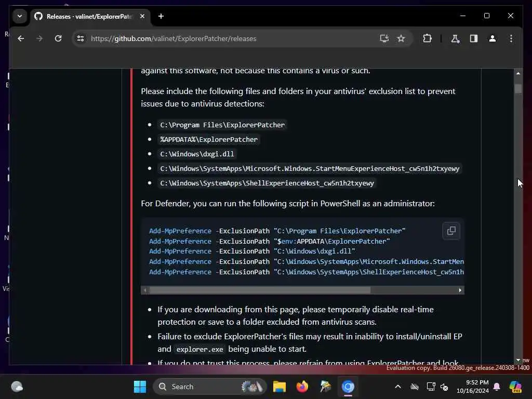The image size is (532, 399).
Task: Click first Add-MpPreference line in script
Action: coord(277,231)
